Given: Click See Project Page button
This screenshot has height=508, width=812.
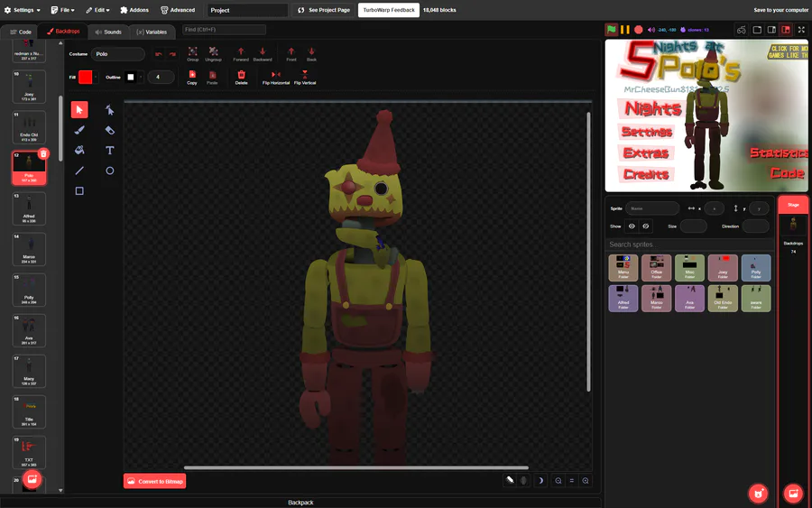Looking at the screenshot, I should 324,10.
